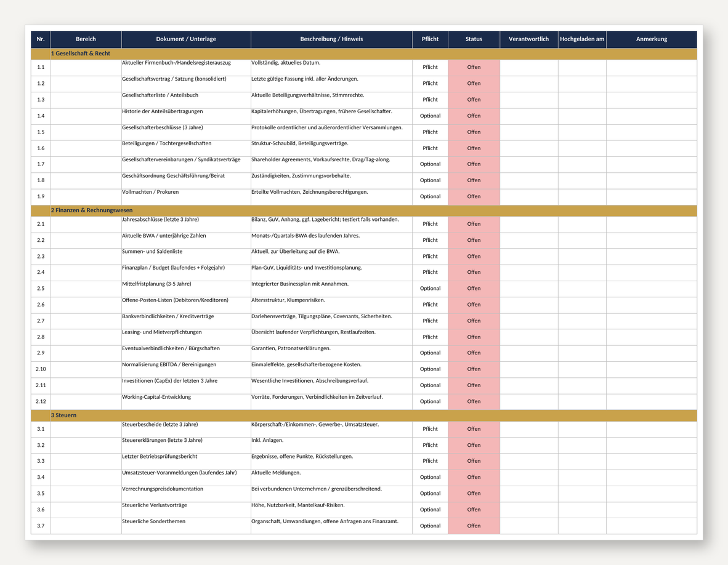Select 'Gesellschaftervereinbarungen / Syndikatsverträge' cell
The image size is (728, 565).
(186, 165)
